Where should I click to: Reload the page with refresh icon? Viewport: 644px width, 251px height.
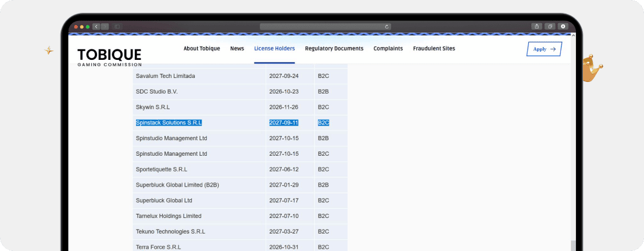point(387,27)
